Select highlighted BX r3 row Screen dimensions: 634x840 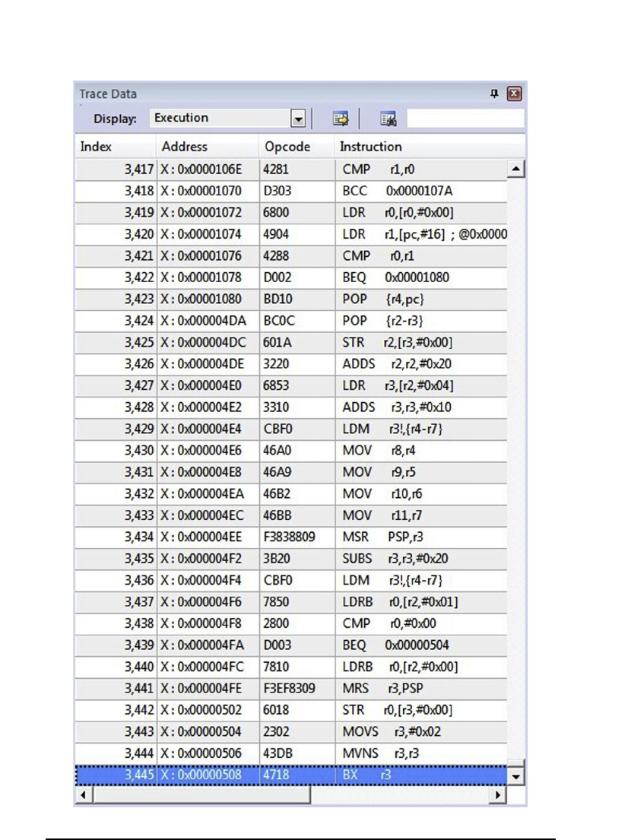click(x=290, y=775)
